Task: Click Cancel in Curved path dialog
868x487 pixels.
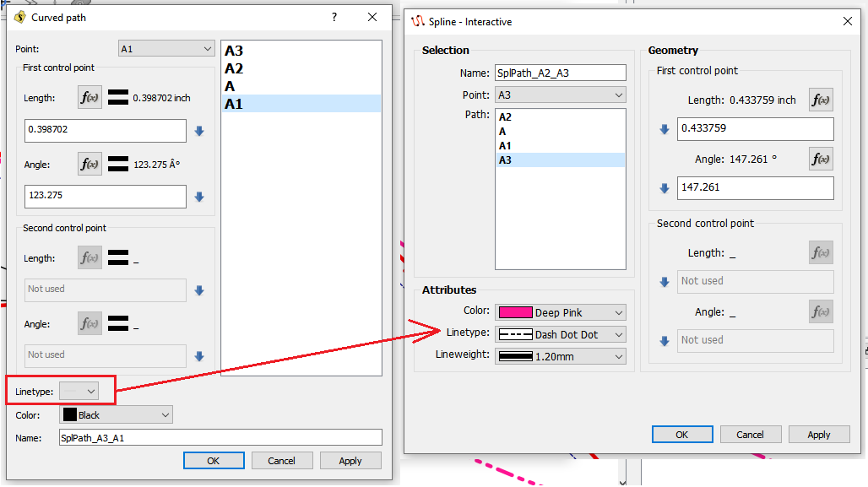Action: click(281, 461)
